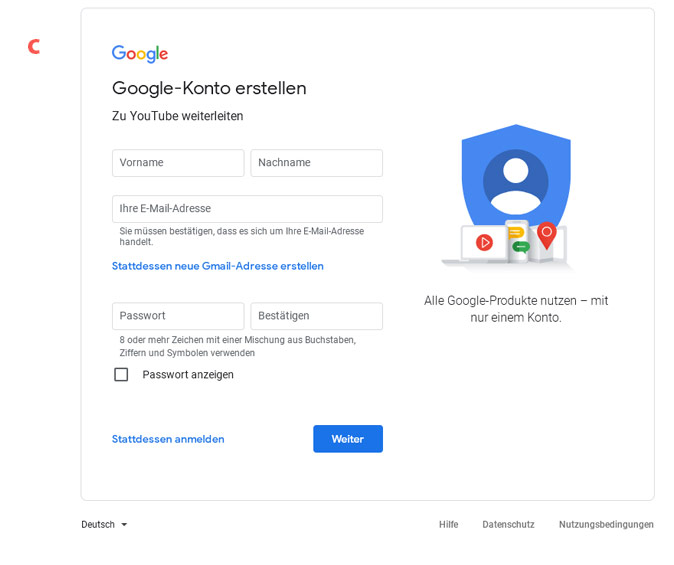Click the Ihre E-Mail-Adresse field
674x565 pixels.
[247, 209]
